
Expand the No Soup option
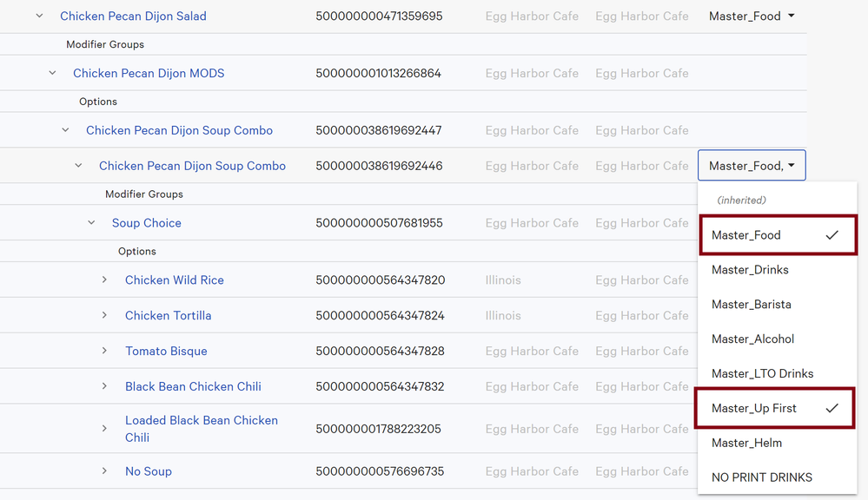coord(104,471)
